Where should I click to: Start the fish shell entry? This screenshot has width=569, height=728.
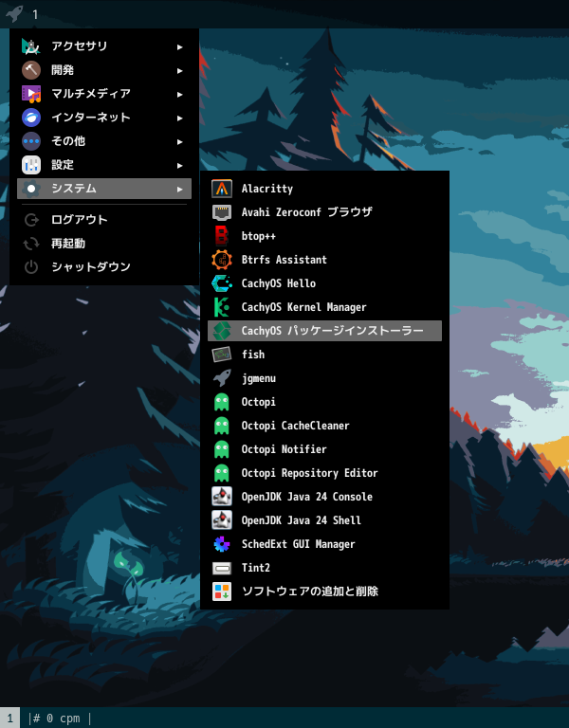pos(324,355)
